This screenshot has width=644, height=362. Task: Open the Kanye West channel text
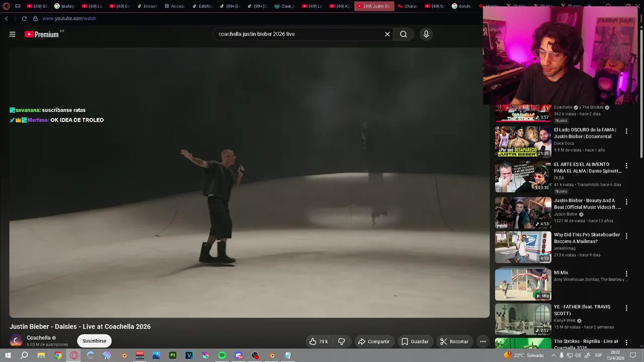click(565, 320)
